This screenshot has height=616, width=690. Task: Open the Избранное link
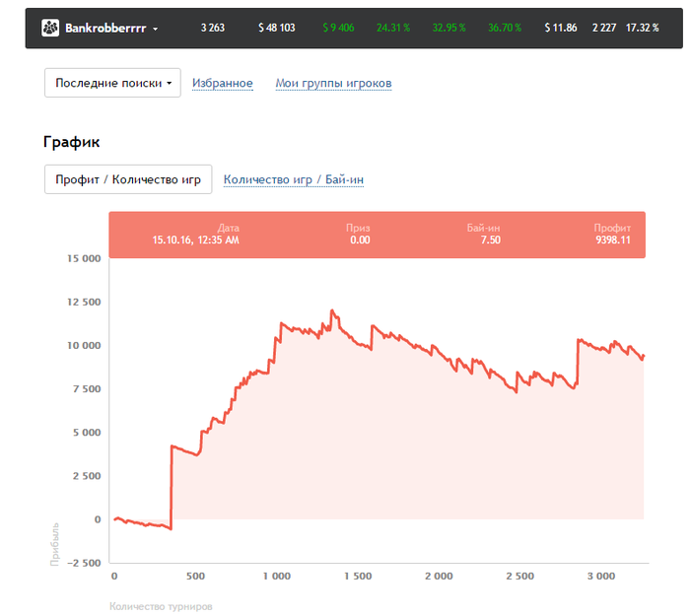pos(222,83)
